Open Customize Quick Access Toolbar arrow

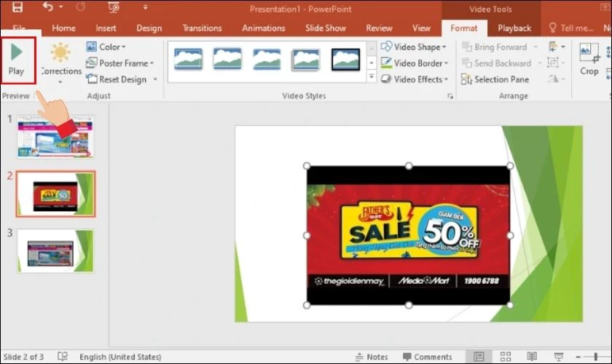tap(145, 7)
